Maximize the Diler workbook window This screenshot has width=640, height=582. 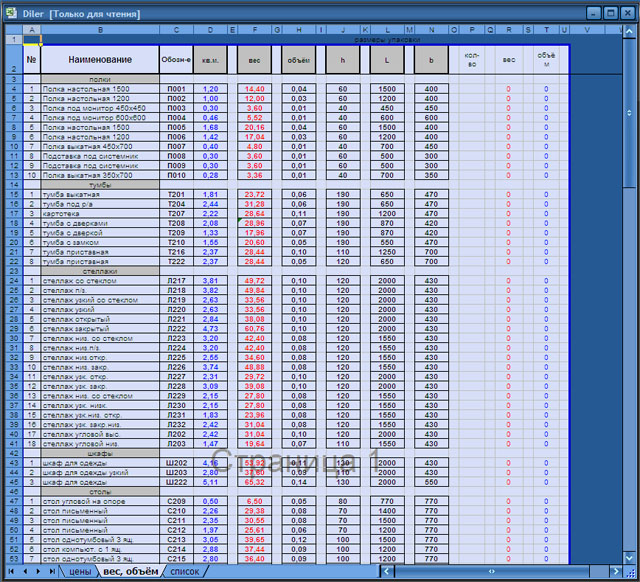pos(609,13)
